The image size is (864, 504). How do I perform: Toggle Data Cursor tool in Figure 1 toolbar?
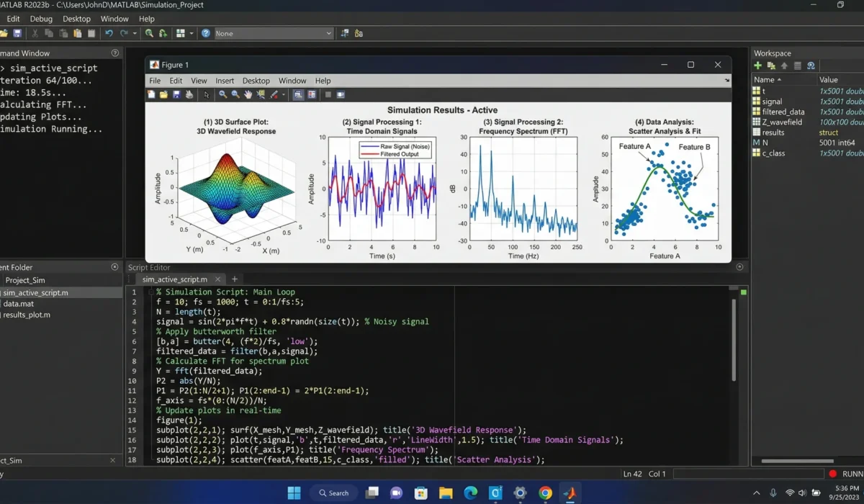(x=261, y=94)
